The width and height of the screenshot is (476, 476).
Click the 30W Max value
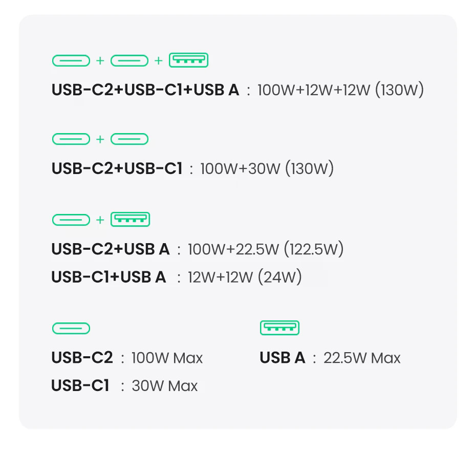(x=164, y=385)
